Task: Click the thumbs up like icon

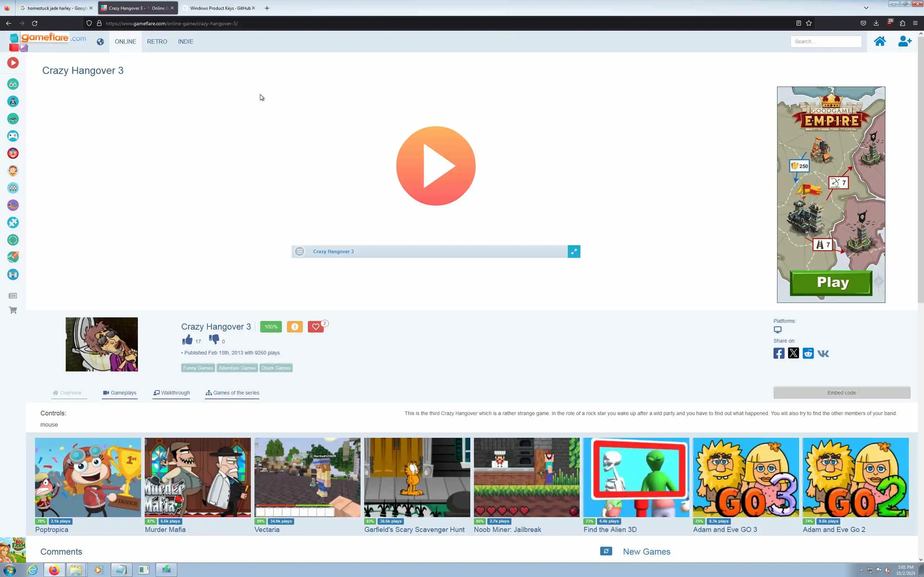Action: coord(187,339)
